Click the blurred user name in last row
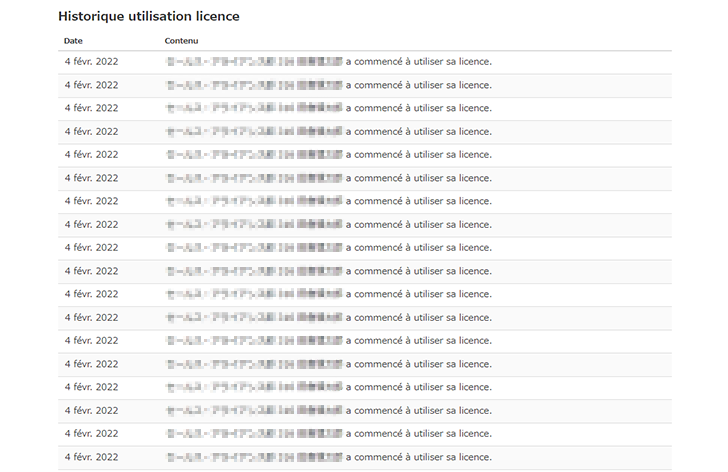Viewport: 728px width, 472px height. [254, 457]
